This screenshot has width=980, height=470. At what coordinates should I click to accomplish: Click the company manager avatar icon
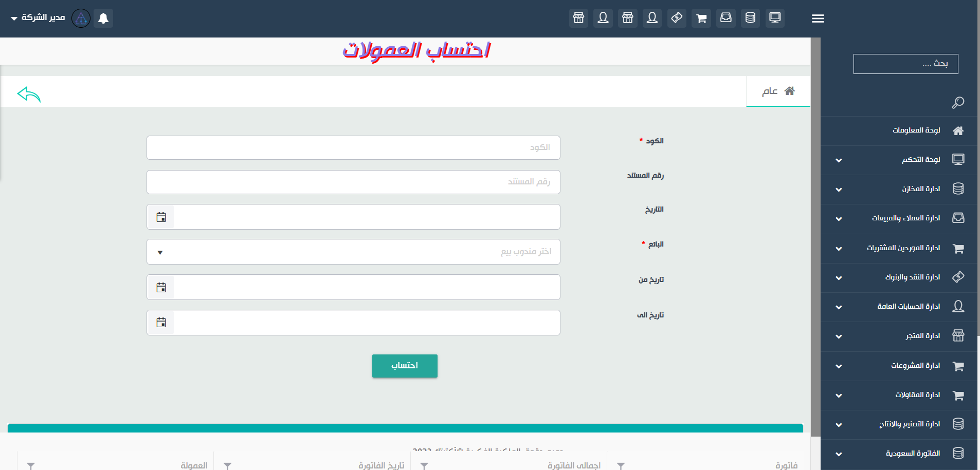pyautogui.click(x=81, y=18)
